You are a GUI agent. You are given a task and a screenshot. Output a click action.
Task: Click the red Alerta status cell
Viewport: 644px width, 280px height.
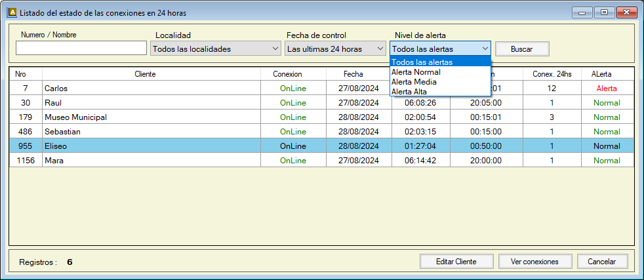(x=607, y=88)
